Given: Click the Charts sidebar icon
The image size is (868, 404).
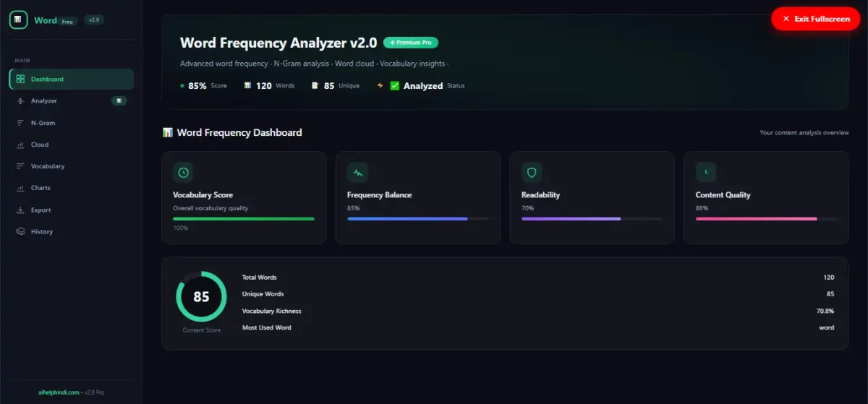Looking at the screenshot, I should [x=20, y=188].
